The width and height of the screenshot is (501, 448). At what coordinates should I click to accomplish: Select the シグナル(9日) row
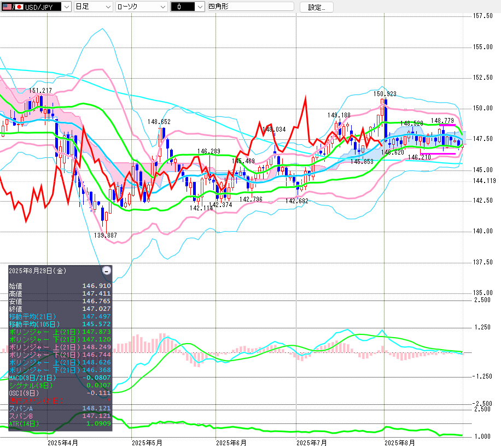click(60, 386)
